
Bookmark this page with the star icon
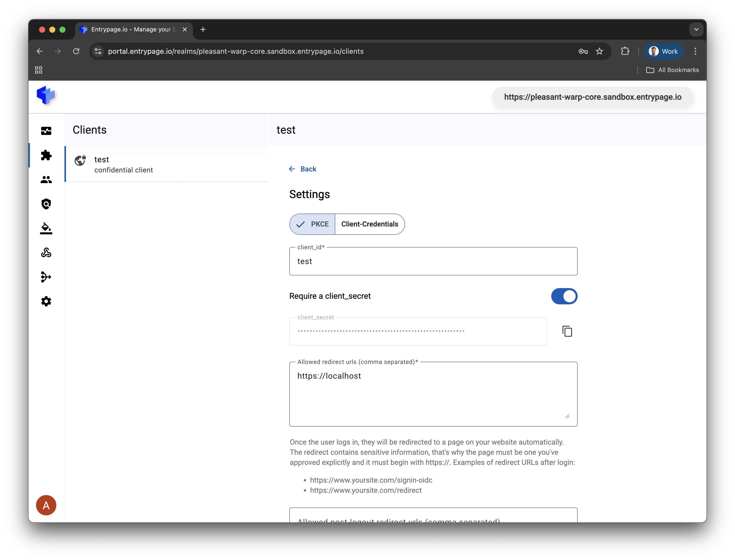[x=599, y=51]
